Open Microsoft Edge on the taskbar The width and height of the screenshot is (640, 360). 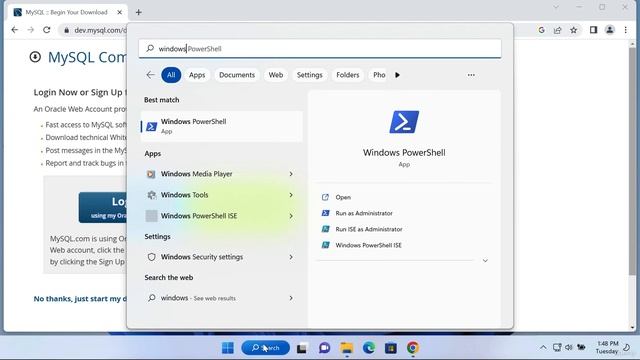369,348
